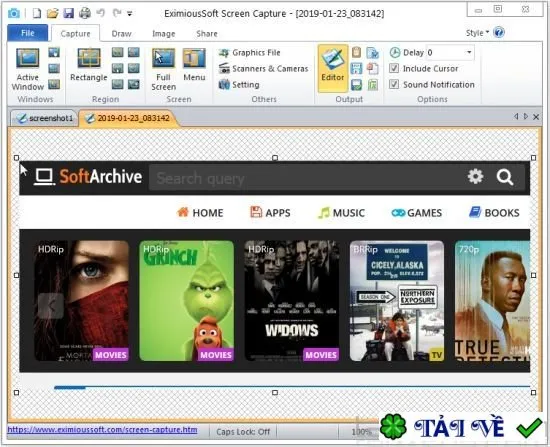Open the File menu button

point(27,33)
